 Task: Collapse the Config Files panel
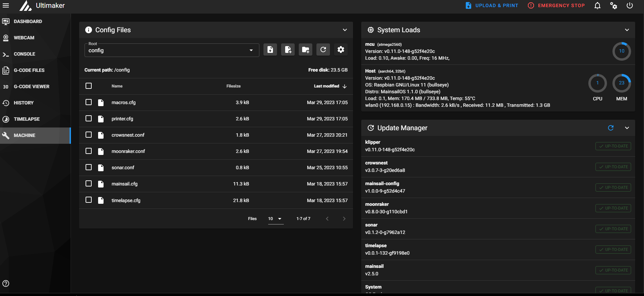point(345,30)
